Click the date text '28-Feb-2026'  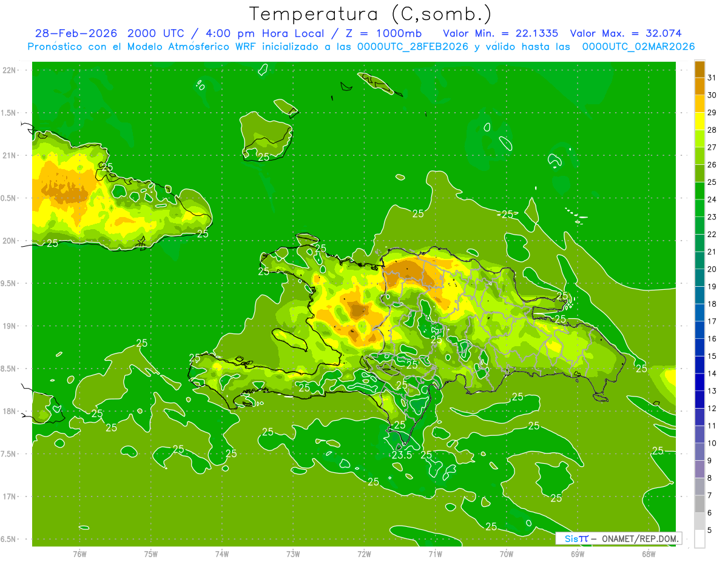click(76, 33)
